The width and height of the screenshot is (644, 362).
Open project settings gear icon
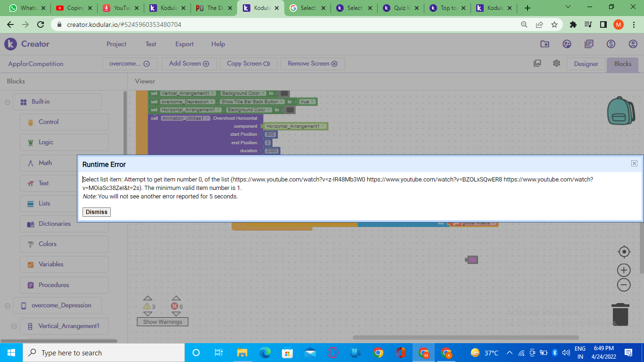click(556, 64)
